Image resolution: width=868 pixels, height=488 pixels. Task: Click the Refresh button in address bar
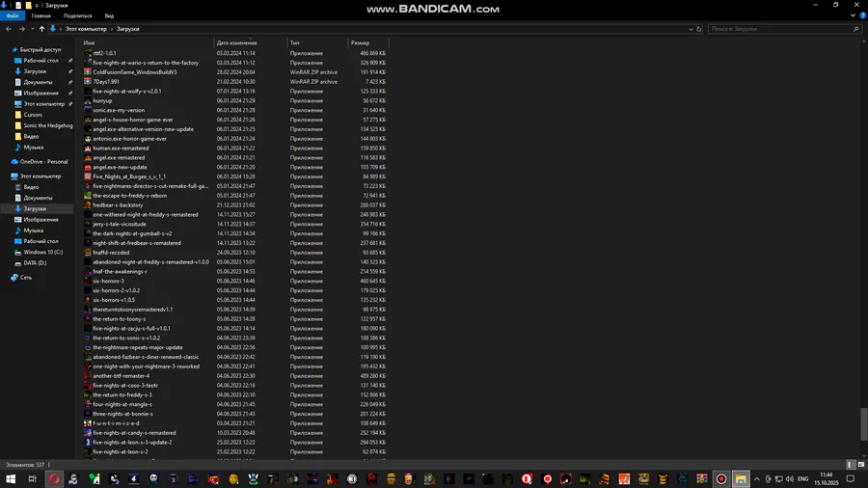tap(698, 29)
